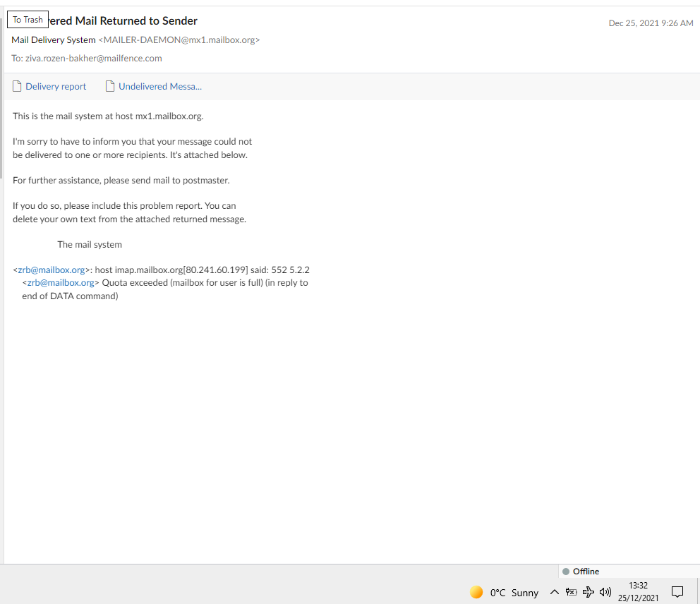This screenshot has height=604, width=700.
Task: Click the Undelivered Message file icon
Action: click(x=110, y=86)
